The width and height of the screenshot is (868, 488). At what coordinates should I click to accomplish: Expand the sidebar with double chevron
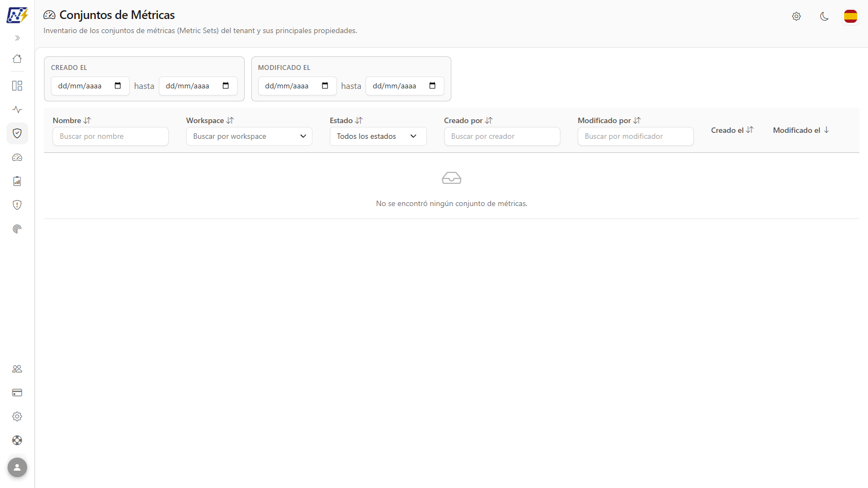[x=17, y=38]
